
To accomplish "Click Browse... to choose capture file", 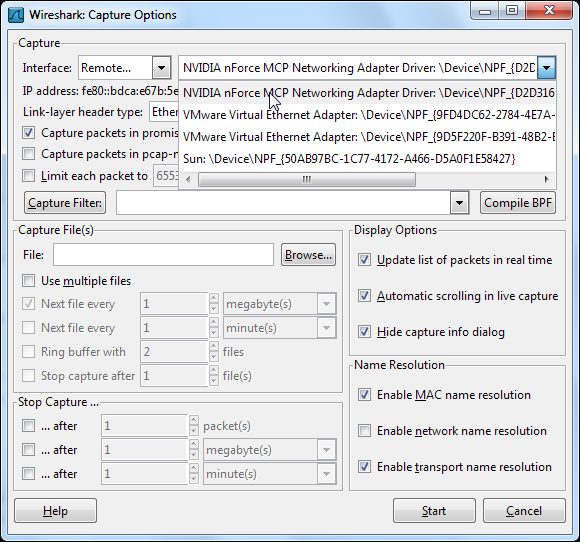I will (308, 255).
